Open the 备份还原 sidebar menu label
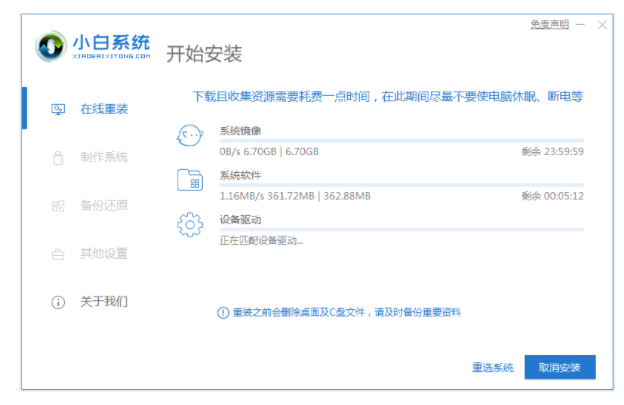 (x=104, y=205)
